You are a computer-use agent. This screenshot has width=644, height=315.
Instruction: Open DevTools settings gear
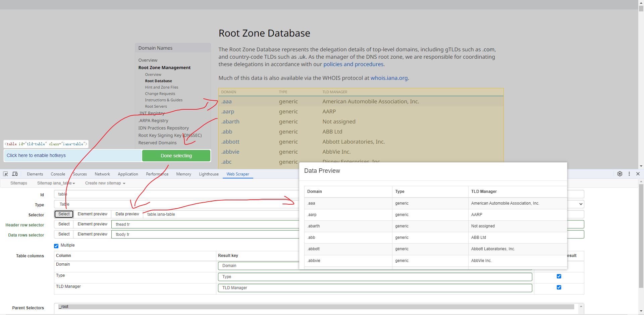pyautogui.click(x=620, y=174)
